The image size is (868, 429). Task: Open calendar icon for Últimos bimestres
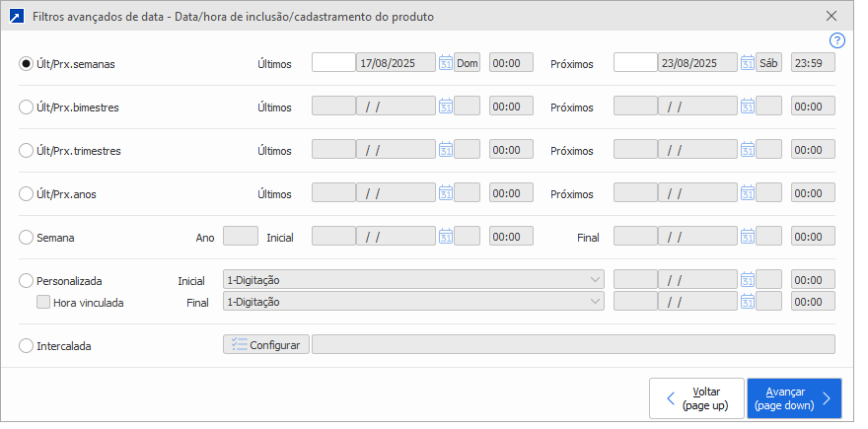click(445, 107)
